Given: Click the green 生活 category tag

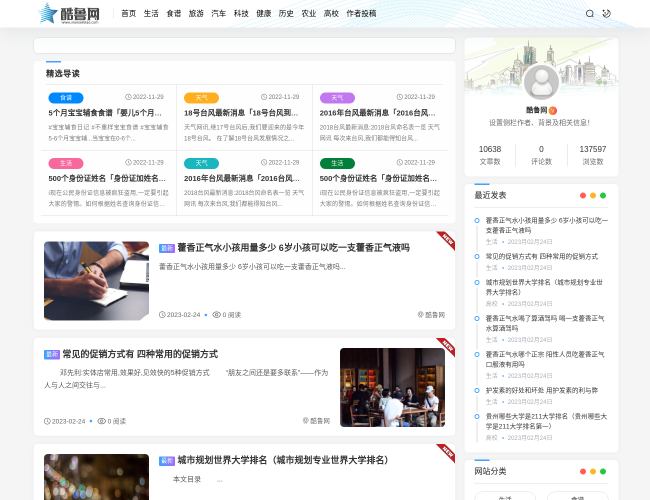Looking at the screenshot, I should [x=337, y=163].
